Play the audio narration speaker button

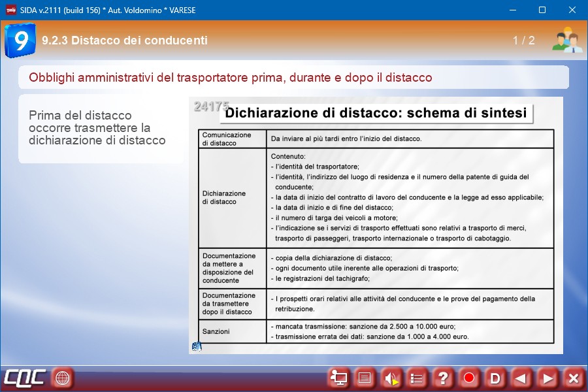[391, 378]
